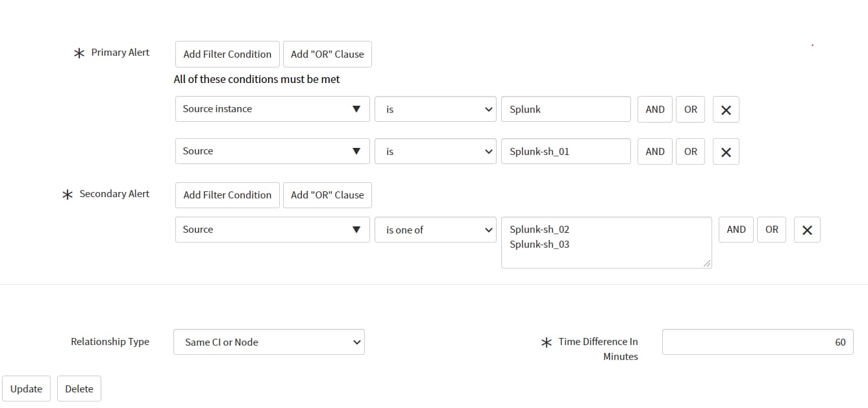Click the Delete button

coord(79,389)
